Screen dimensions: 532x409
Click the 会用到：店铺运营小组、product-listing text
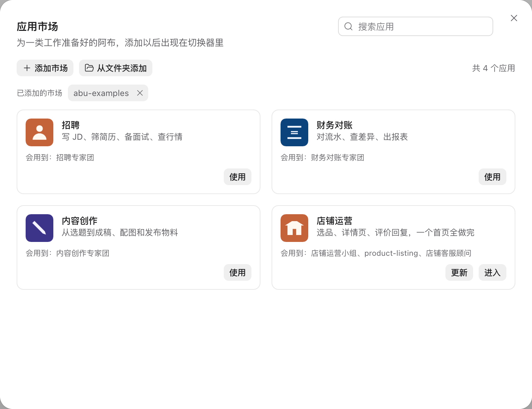click(376, 253)
